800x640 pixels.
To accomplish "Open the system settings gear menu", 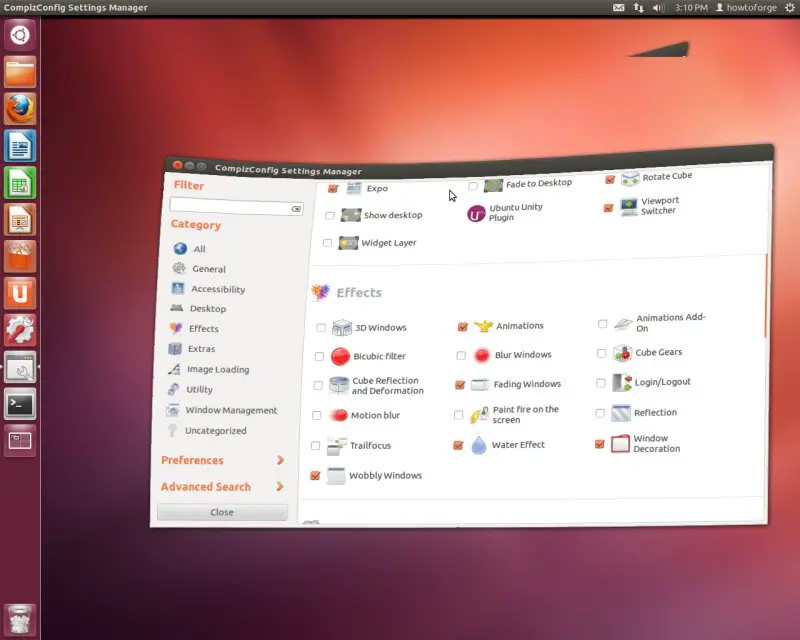I will tap(789, 8).
